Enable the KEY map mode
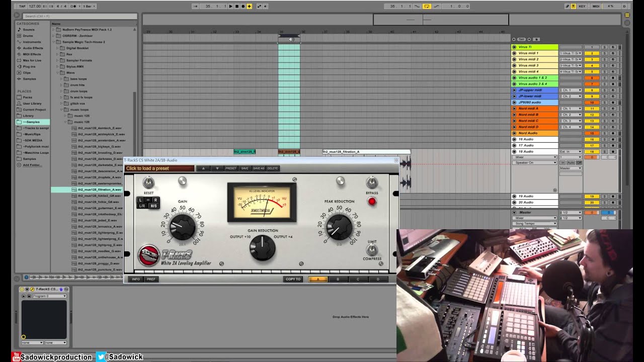 coord(582,6)
